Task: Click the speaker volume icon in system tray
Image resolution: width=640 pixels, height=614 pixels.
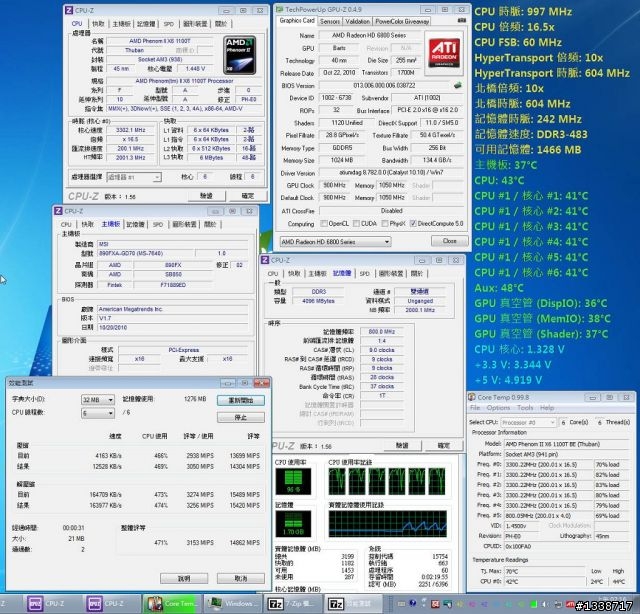Action: tap(545, 603)
